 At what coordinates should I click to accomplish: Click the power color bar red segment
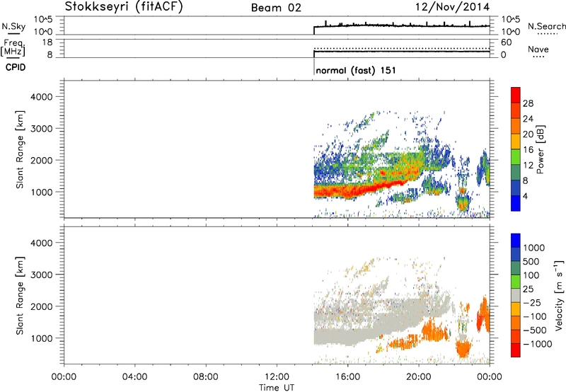pyautogui.click(x=516, y=96)
